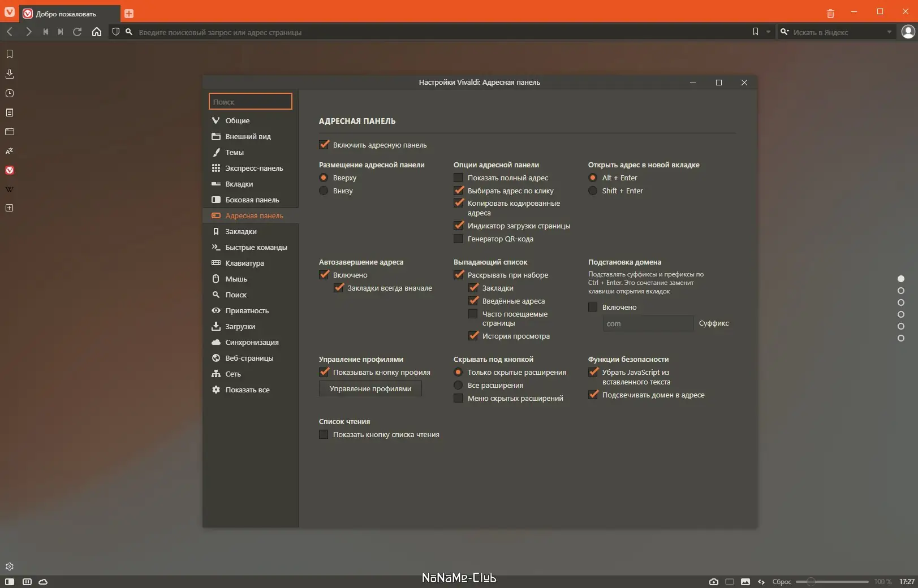The height and width of the screenshot is (588, 918).
Task: Click 'Показать все' in settings sidebar
Action: [251, 390]
